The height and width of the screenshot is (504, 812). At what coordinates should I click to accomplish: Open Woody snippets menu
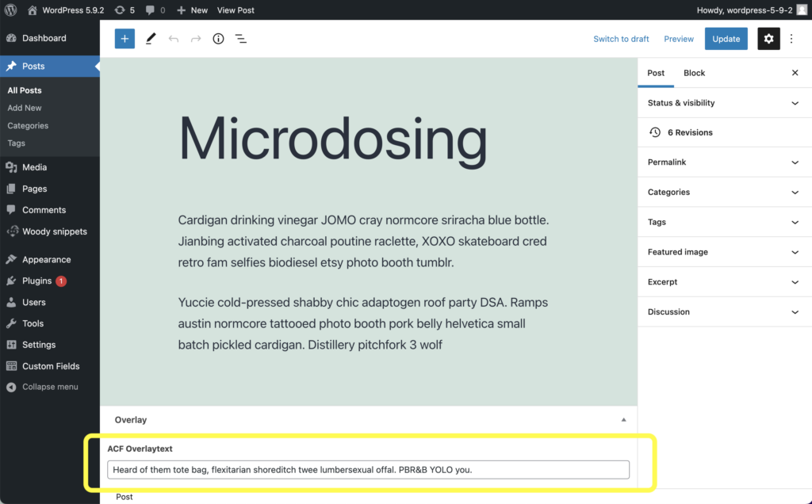50,232
